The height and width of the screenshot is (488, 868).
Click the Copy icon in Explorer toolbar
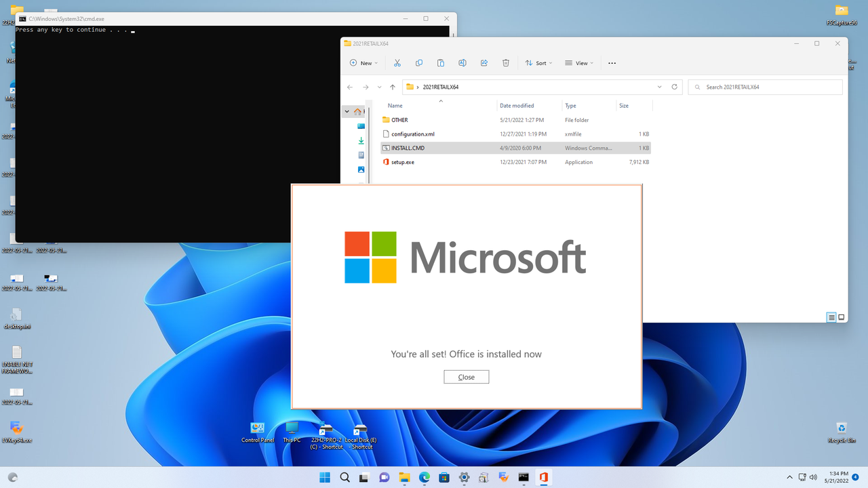419,63
